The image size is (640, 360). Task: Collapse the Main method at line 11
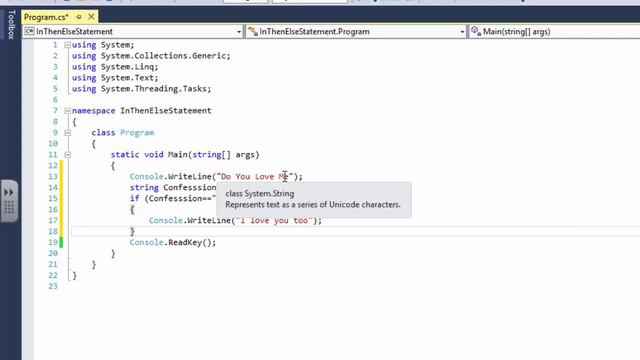67,155
